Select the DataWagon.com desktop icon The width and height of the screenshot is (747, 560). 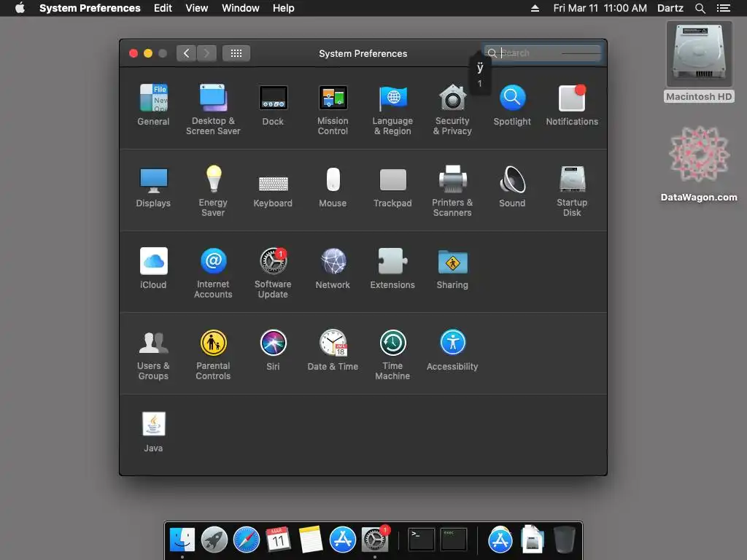coord(699,164)
